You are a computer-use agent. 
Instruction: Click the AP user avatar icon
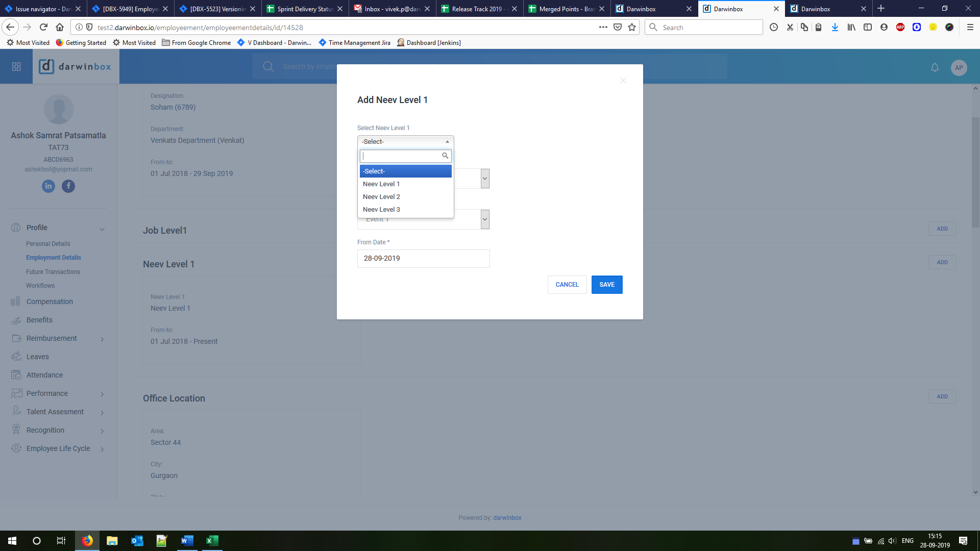coord(959,67)
